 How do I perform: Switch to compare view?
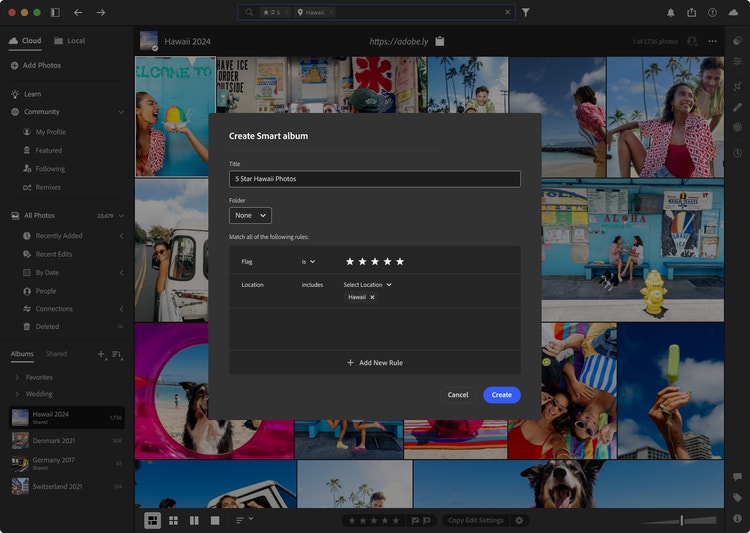tap(194, 520)
